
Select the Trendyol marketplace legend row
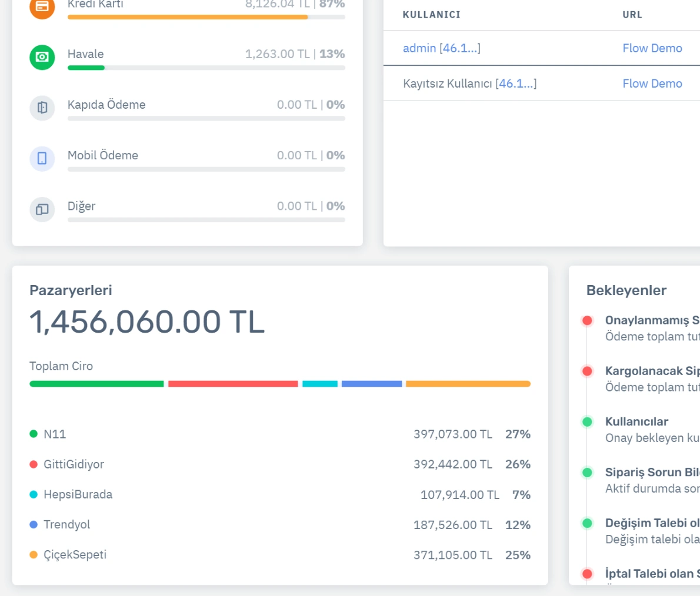click(x=66, y=524)
